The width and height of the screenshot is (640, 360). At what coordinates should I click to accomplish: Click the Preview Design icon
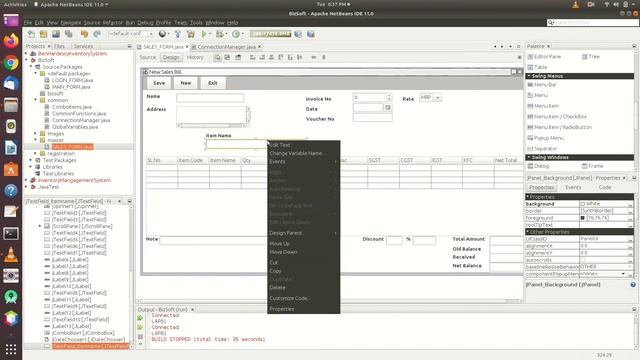click(238, 58)
